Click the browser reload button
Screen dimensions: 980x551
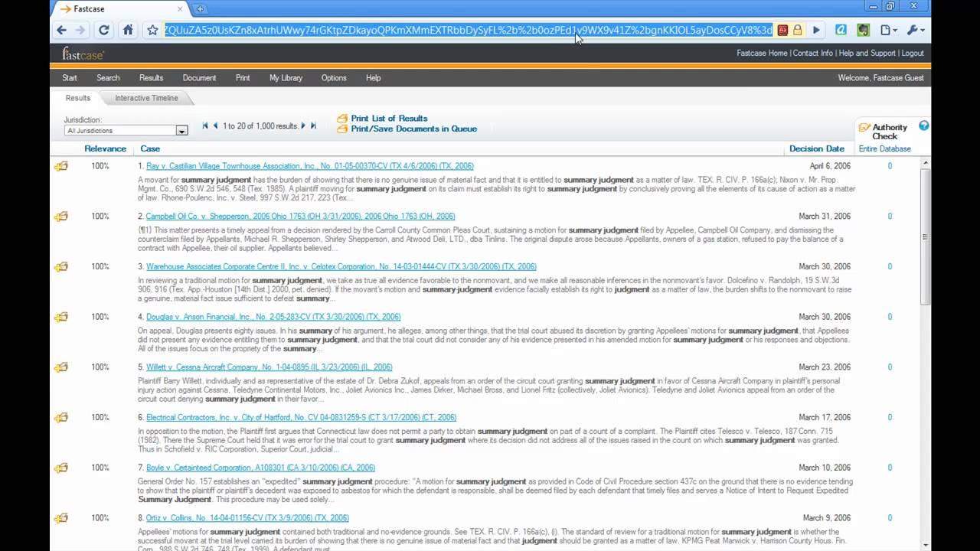[x=104, y=31]
